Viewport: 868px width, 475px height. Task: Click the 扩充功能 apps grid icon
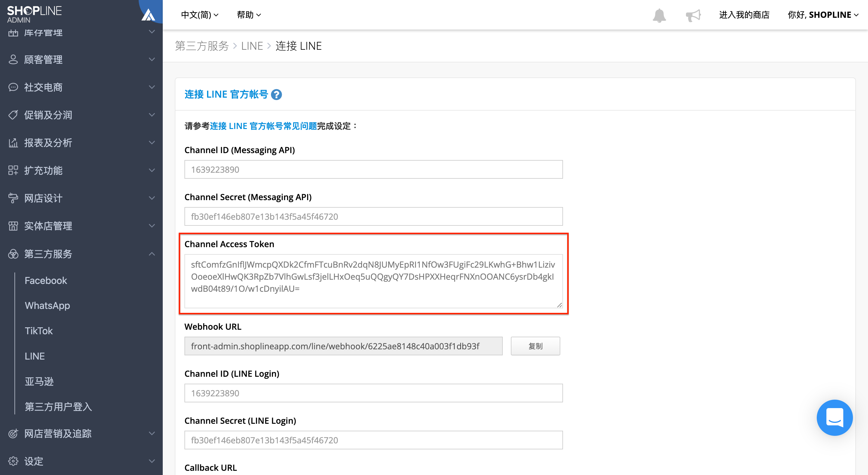tap(13, 171)
